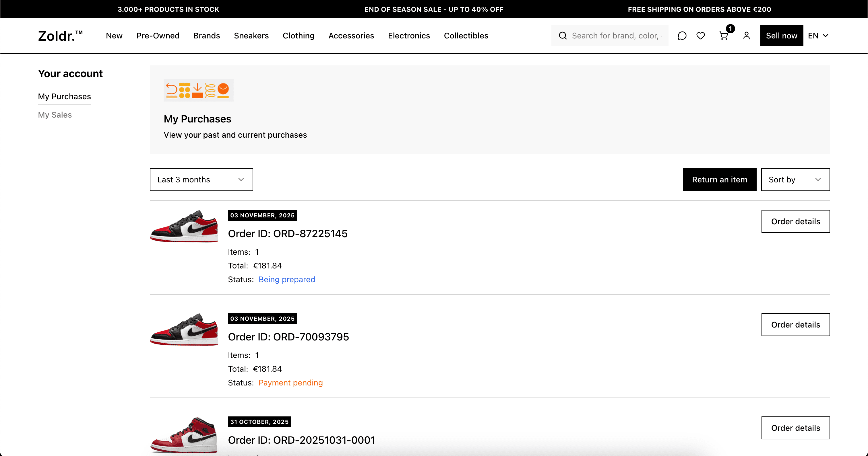Viewport: 868px width, 456px height.
Task: Switch to My Sales tab
Action: click(x=55, y=115)
